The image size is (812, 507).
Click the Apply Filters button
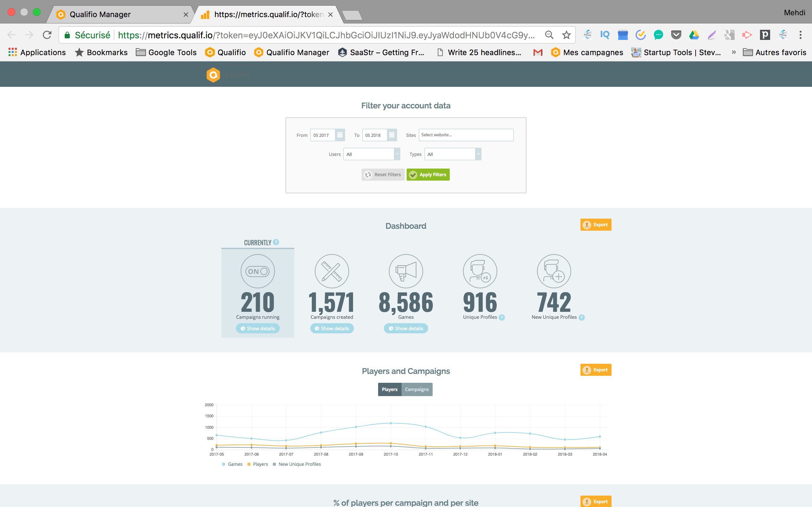pyautogui.click(x=428, y=174)
